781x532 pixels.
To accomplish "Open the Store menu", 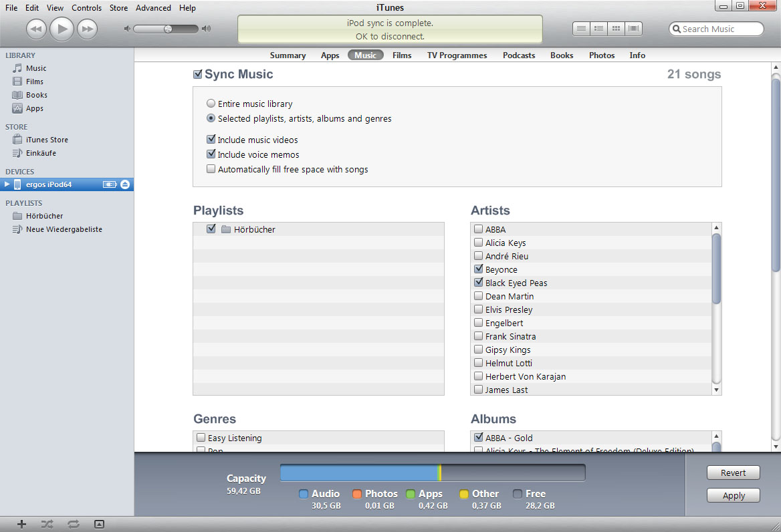I will (118, 8).
